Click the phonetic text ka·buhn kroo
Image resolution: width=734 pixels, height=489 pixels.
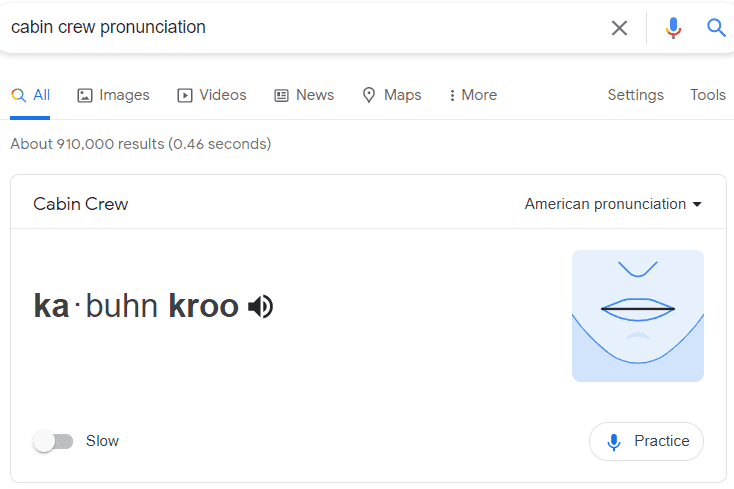(x=136, y=306)
